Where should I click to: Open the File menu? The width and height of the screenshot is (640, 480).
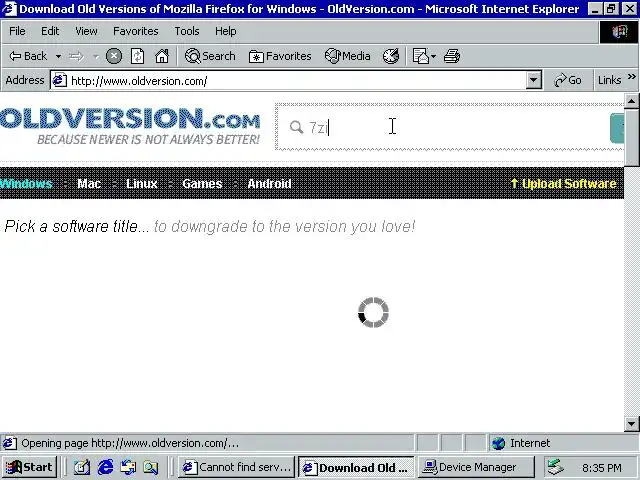coord(17,31)
